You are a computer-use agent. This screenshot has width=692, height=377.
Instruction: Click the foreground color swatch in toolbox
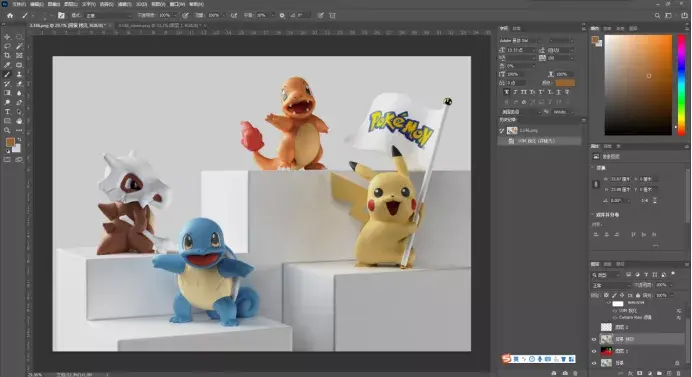tap(10, 142)
